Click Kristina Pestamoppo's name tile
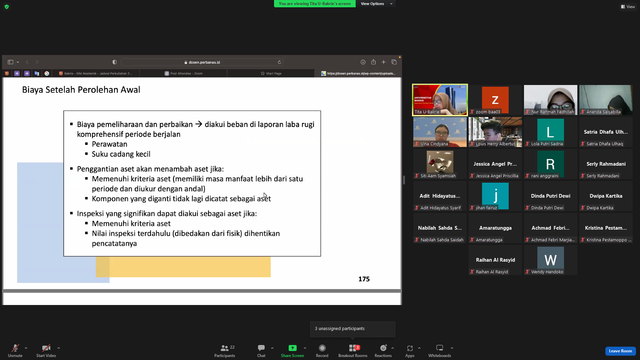The width and height of the screenshot is (640, 360). [x=606, y=228]
